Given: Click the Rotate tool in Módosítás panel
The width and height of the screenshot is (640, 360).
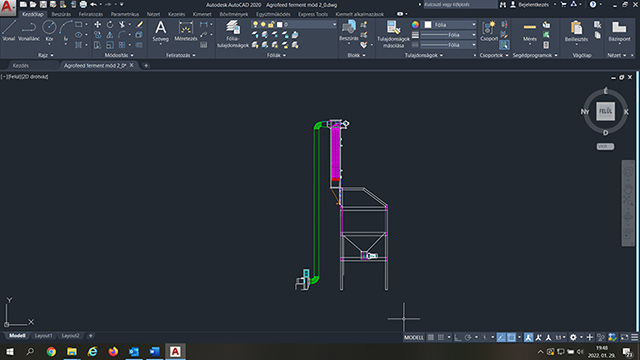Looking at the screenshot, I should 110,24.
